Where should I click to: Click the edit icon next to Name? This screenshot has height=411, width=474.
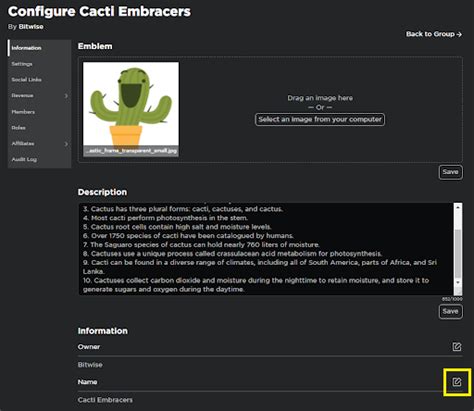[x=457, y=382]
